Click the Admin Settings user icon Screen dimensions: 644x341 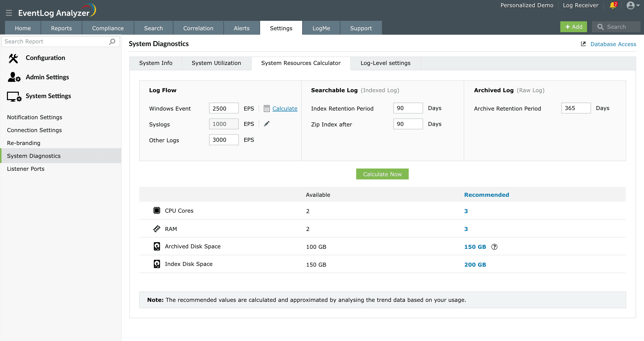point(14,77)
